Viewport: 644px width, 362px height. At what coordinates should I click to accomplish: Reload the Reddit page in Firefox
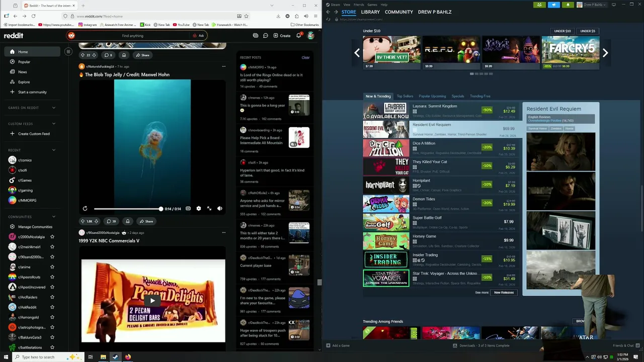click(x=33, y=16)
